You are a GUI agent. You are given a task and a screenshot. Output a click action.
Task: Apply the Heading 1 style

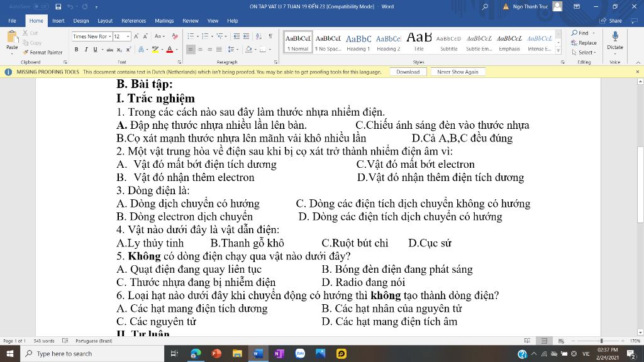tap(358, 42)
